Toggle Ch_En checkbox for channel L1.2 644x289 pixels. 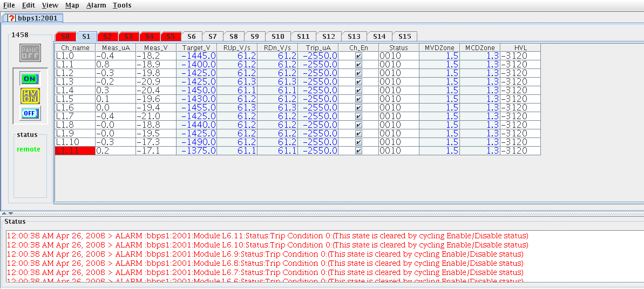click(x=358, y=73)
